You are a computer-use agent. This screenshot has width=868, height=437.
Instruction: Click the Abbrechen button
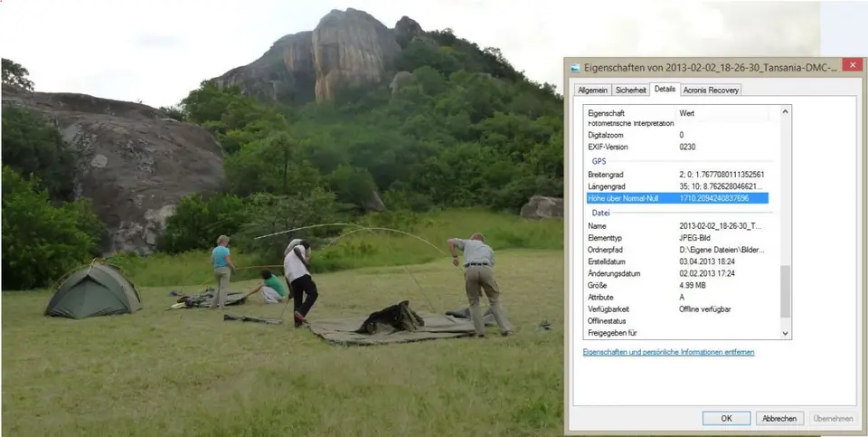(x=778, y=419)
